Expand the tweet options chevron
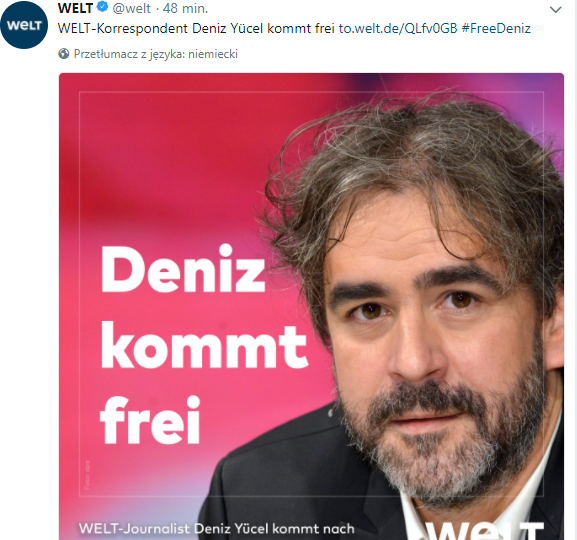This screenshot has width=577, height=540. (x=555, y=10)
